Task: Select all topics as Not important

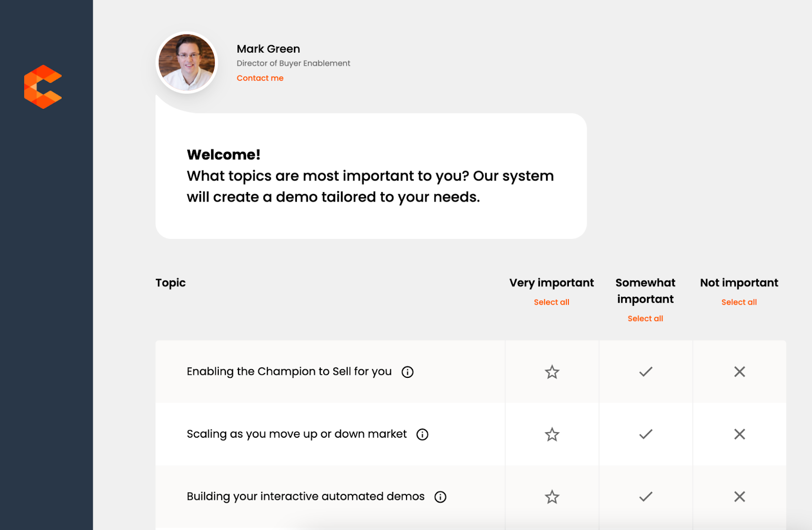Action: click(739, 302)
